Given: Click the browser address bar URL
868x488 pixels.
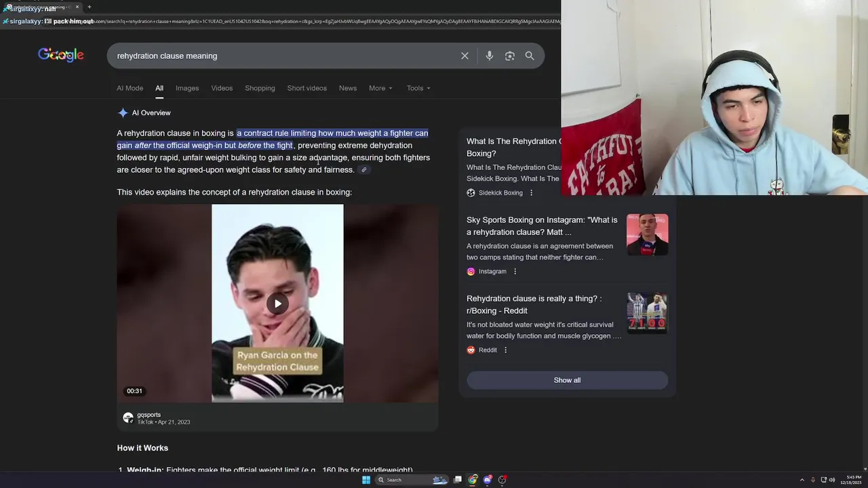Looking at the screenshot, I should (325, 21).
